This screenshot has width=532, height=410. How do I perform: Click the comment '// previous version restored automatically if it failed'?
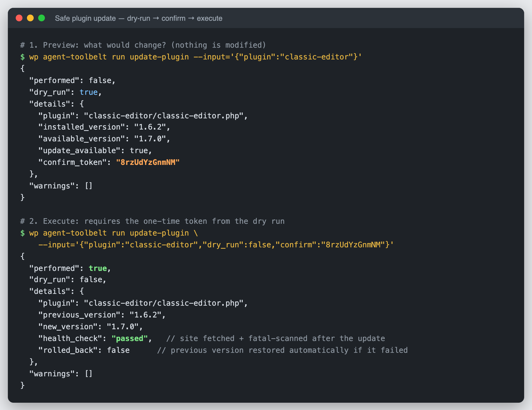[282, 350]
